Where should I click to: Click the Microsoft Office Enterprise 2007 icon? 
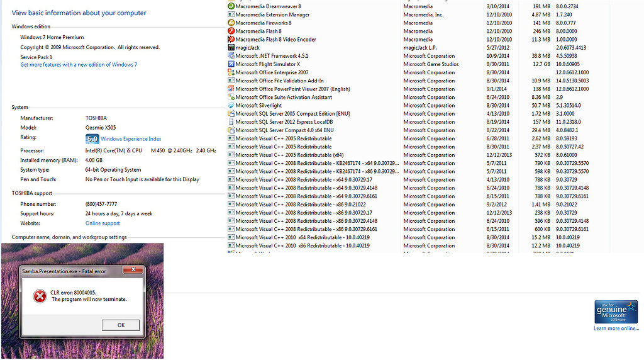(x=231, y=72)
